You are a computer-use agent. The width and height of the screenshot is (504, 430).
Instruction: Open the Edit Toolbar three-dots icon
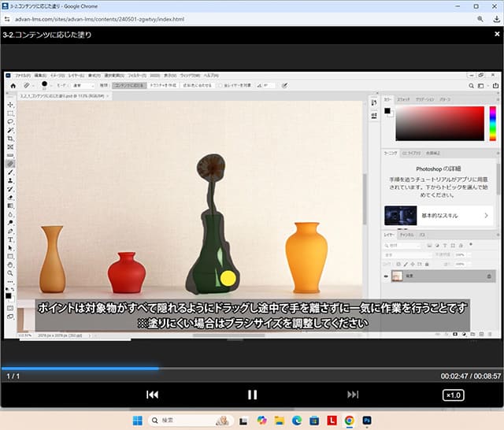[10, 282]
